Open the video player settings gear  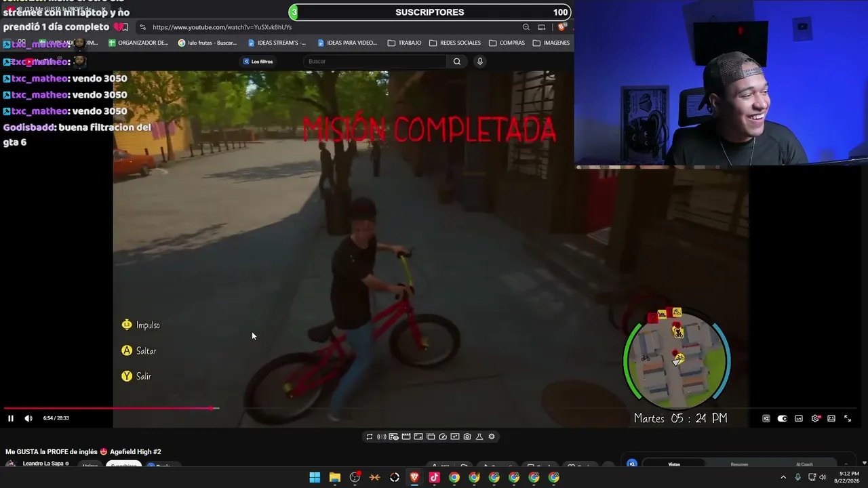(x=815, y=419)
